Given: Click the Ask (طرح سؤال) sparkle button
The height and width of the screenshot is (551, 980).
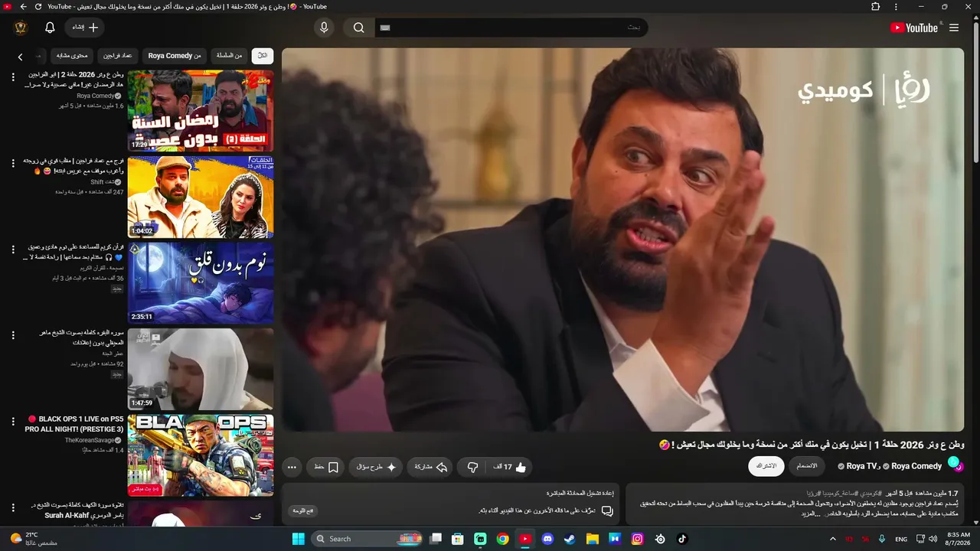Looking at the screenshot, I should pyautogui.click(x=376, y=467).
